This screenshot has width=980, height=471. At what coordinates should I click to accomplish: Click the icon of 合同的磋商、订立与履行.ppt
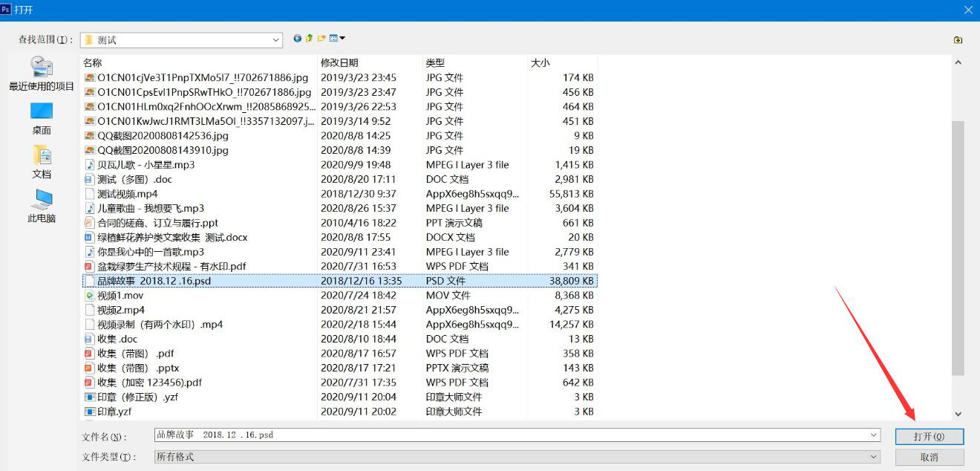[90, 223]
